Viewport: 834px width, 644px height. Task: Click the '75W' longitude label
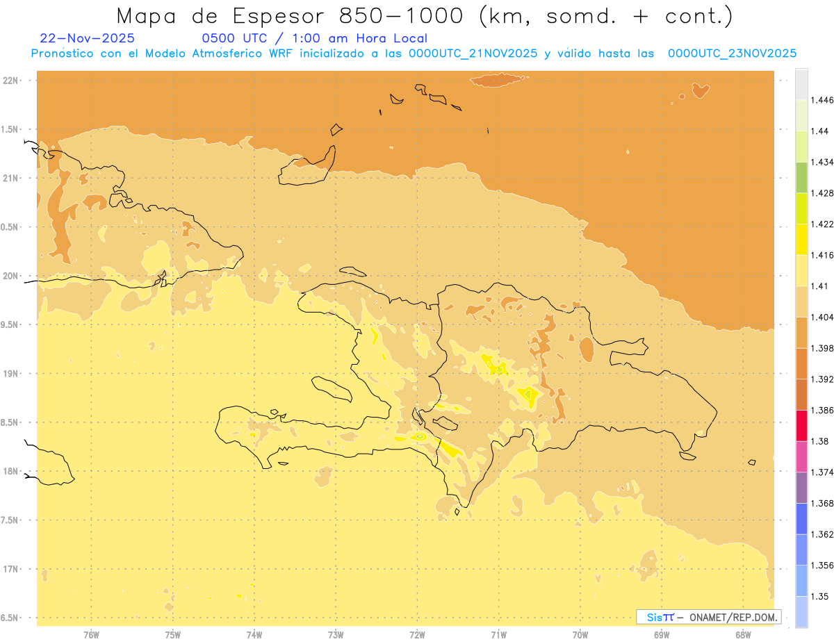pos(173,635)
